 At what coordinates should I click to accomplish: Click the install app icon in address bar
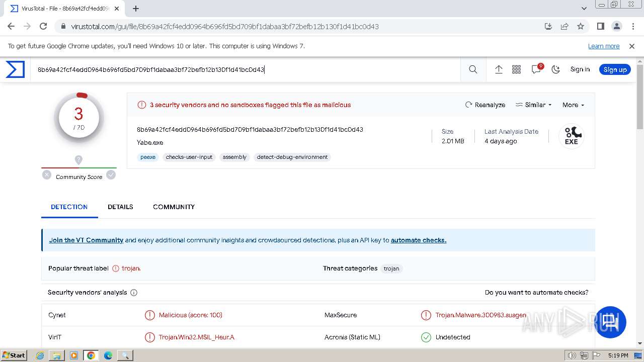coord(548,26)
